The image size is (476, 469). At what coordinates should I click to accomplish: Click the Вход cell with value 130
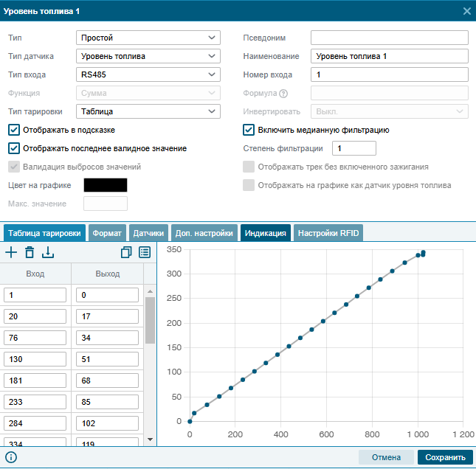35,359
